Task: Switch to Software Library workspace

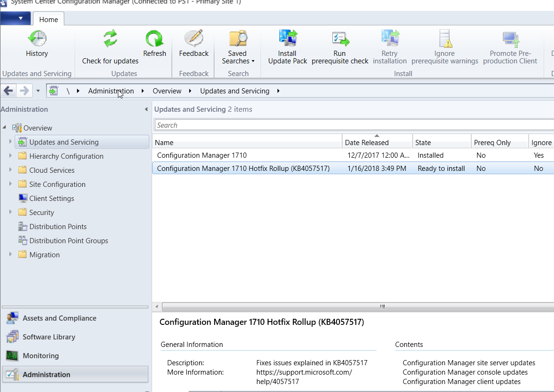Action: [75, 337]
